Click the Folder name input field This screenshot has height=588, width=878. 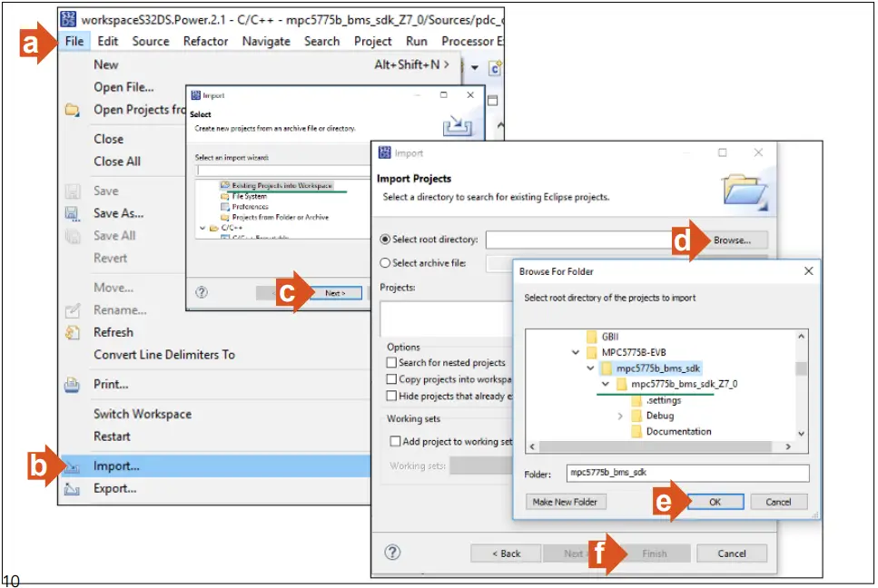[x=687, y=474]
